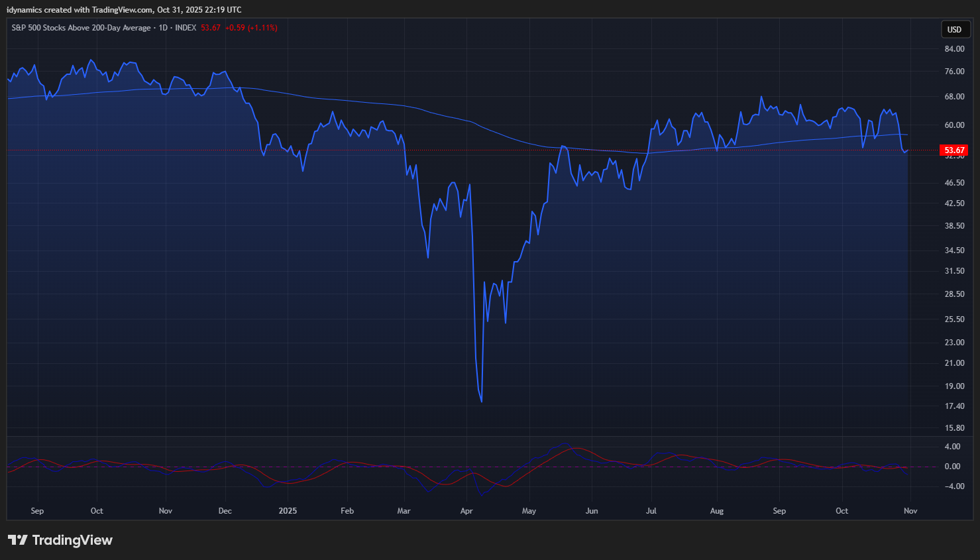Click the 15.80 price scale label
980x560 pixels.
pyautogui.click(x=954, y=428)
